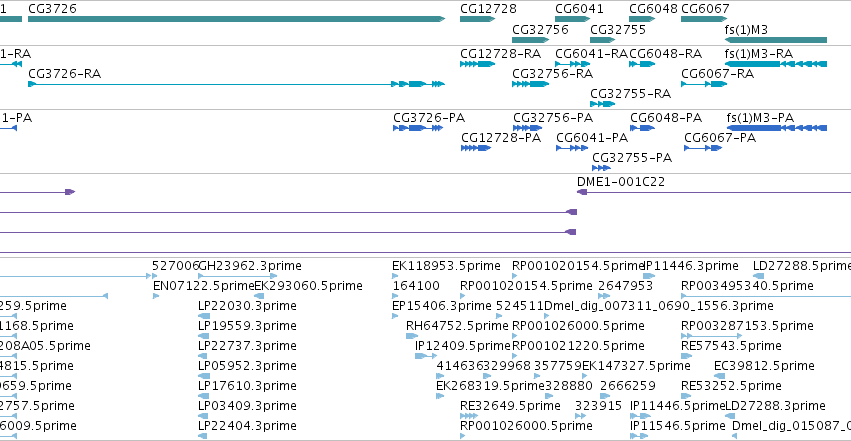The image size is (851, 441).
Task: Open the IP11546.5prime EST label
Action: pyautogui.click(x=678, y=426)
